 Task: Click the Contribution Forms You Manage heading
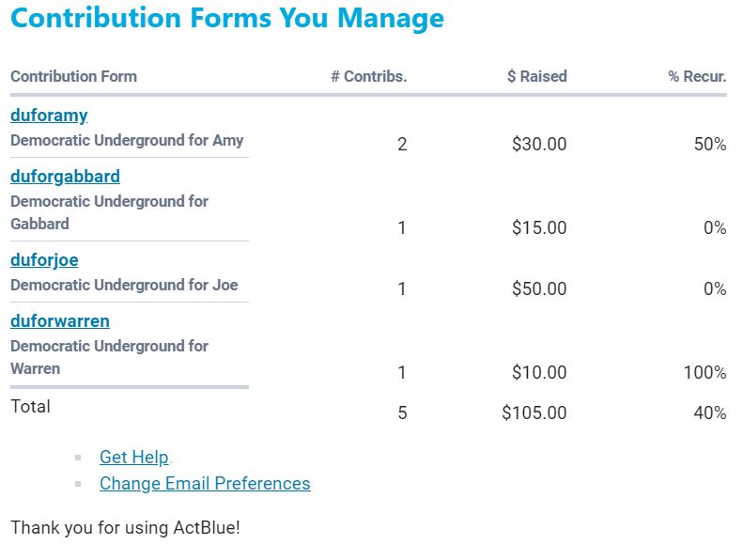click(x=227, y=18)
